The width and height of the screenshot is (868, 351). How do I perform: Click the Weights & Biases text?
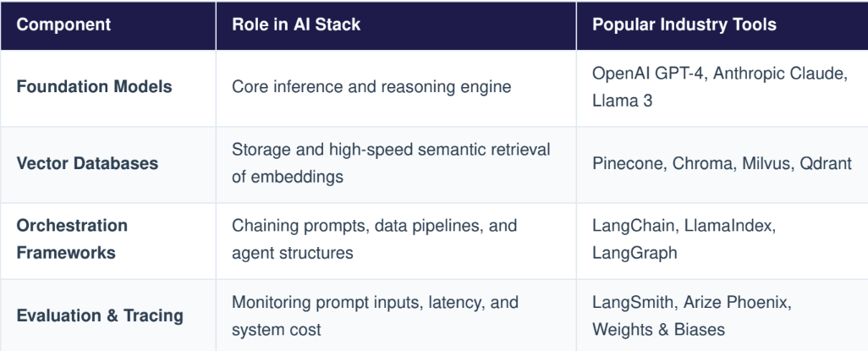658,330
